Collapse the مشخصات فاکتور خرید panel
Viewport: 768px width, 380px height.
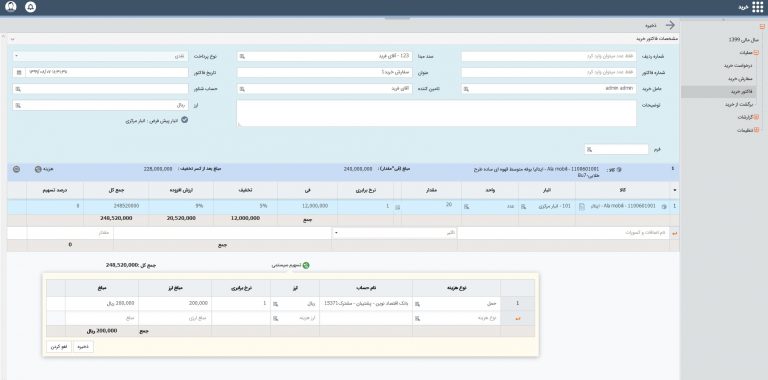12,38
